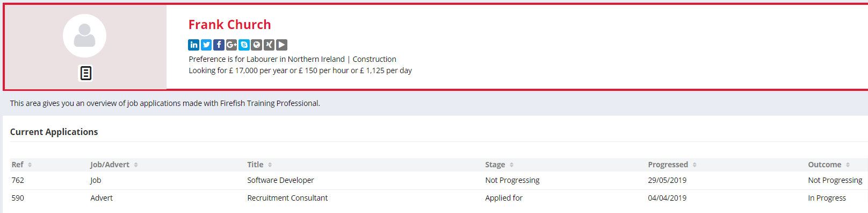Click the Xing profile icon

tap(269, 45)
